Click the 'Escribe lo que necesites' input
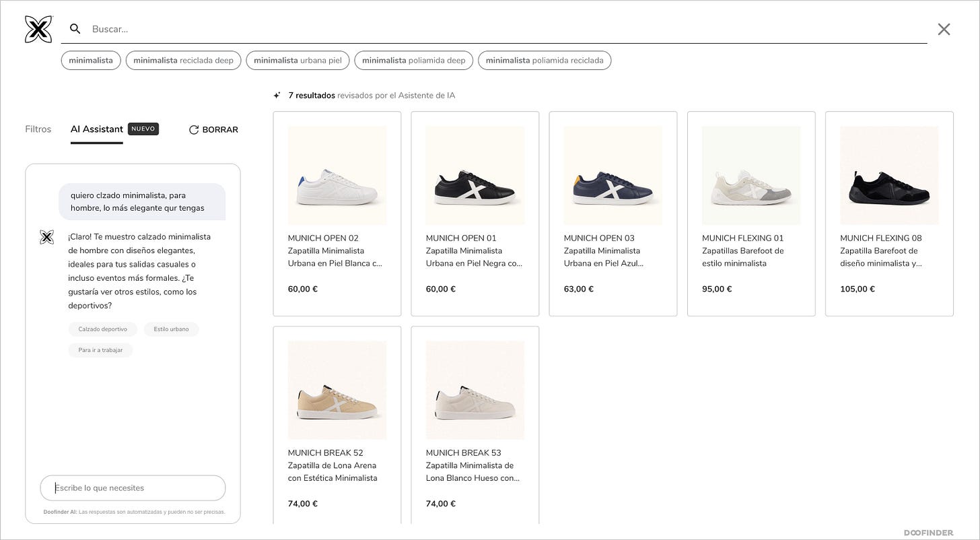Image resolution: width=980 pixels, height=540 pixels. [x=133, y=488]
